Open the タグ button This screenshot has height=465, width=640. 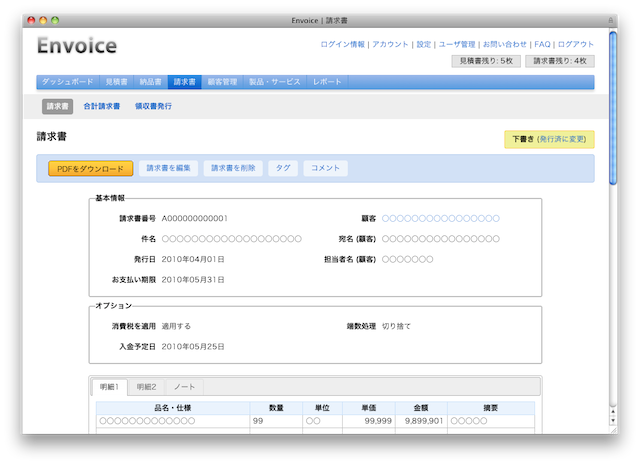(x=283, y=168)
